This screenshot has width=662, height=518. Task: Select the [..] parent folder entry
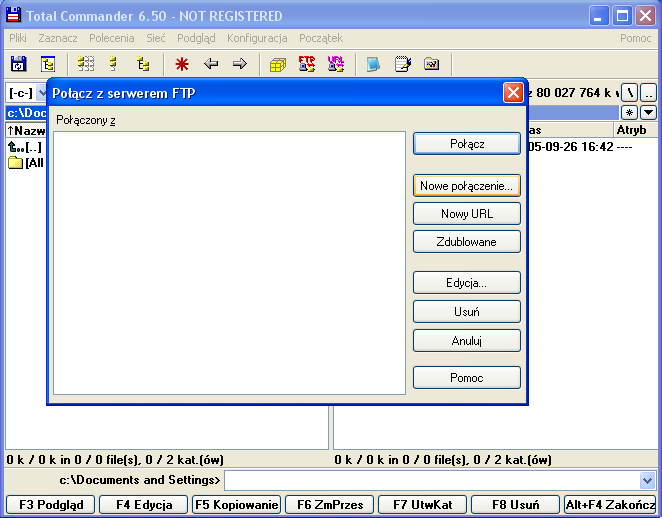[x=25, y=147]
